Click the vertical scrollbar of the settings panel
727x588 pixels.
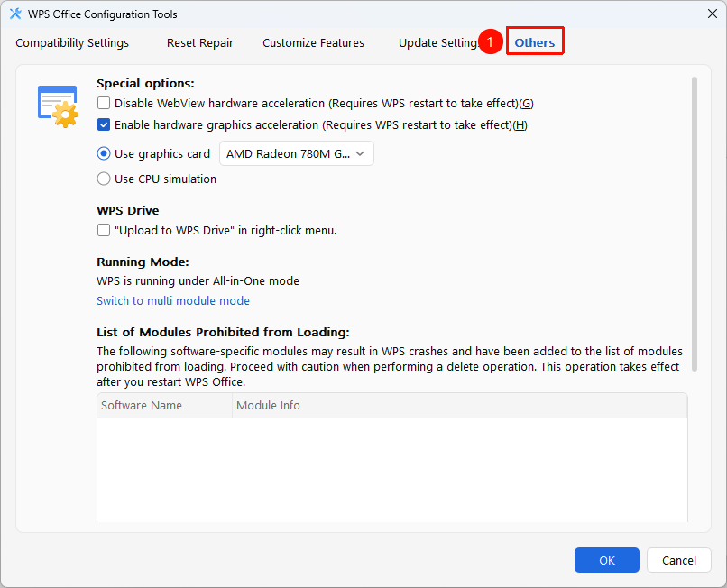(x=695, y=224)
